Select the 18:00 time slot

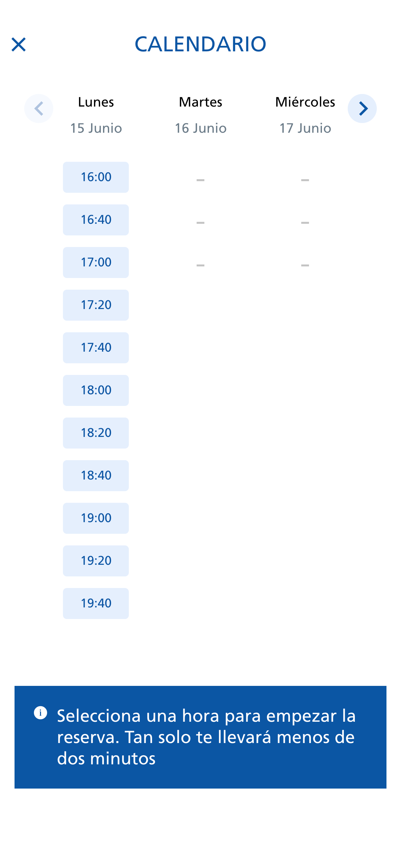click(96, 390)
